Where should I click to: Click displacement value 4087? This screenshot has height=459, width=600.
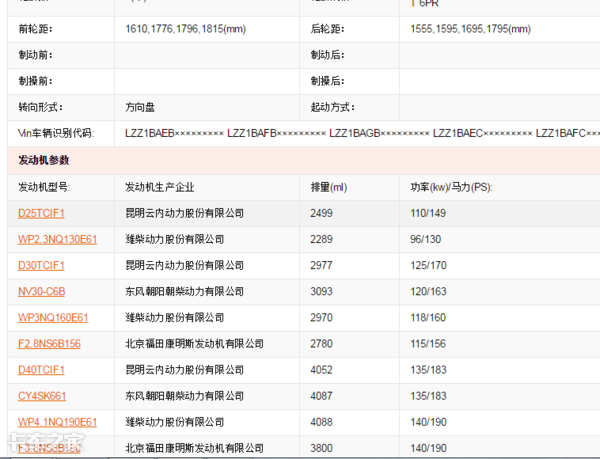321,396
